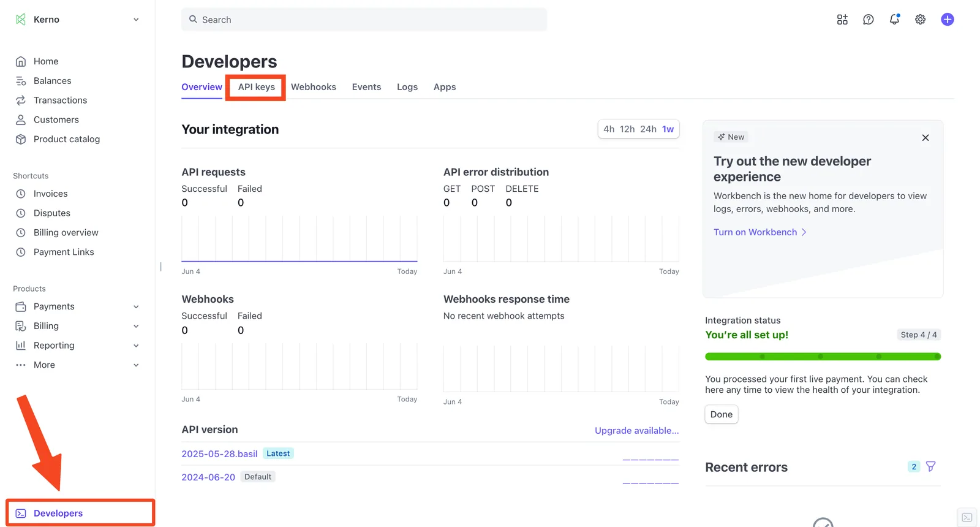
Task: Click the Disputes shortcut clock icon
Action: (x=21, y=213)
